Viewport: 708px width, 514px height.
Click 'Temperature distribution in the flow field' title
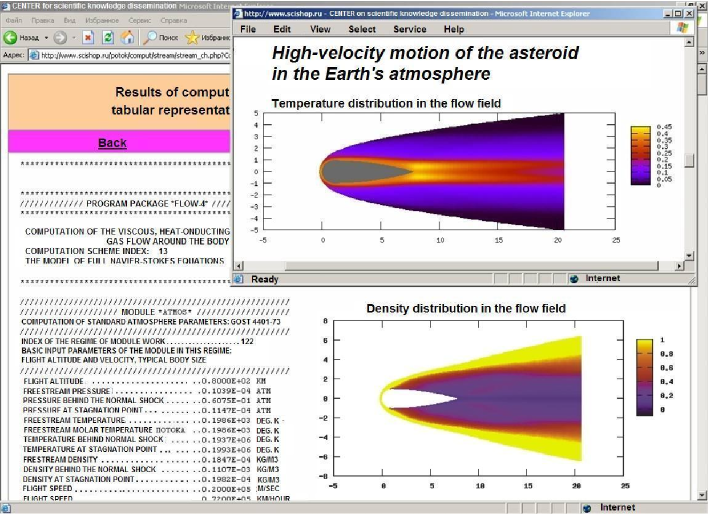386,103
